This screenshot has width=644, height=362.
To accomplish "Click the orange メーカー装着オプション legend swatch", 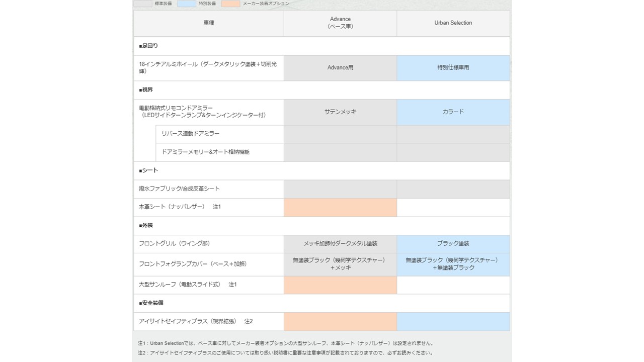I will pyautogui.click(x=230, y=4).
